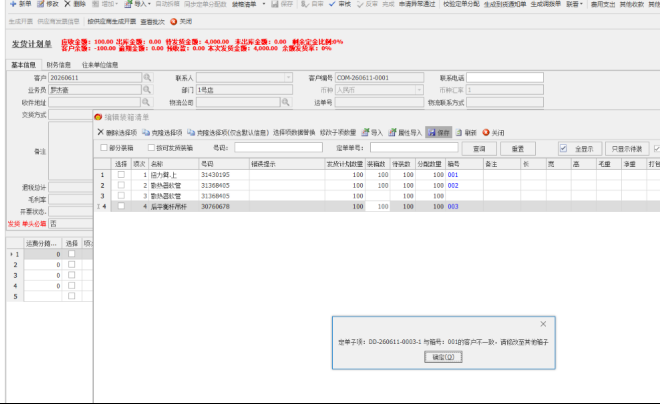Click the 重置 button

tap(518, 149)
